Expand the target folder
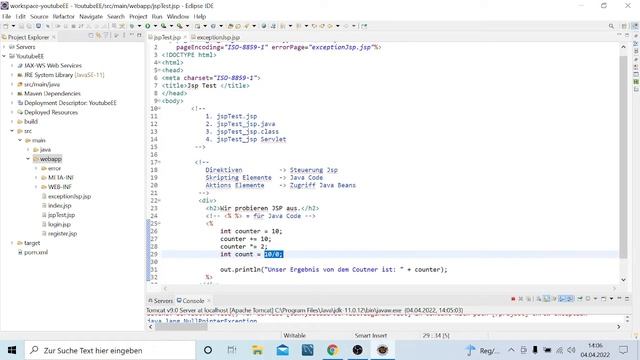This screenshot has width=640, height=360. 12,243
